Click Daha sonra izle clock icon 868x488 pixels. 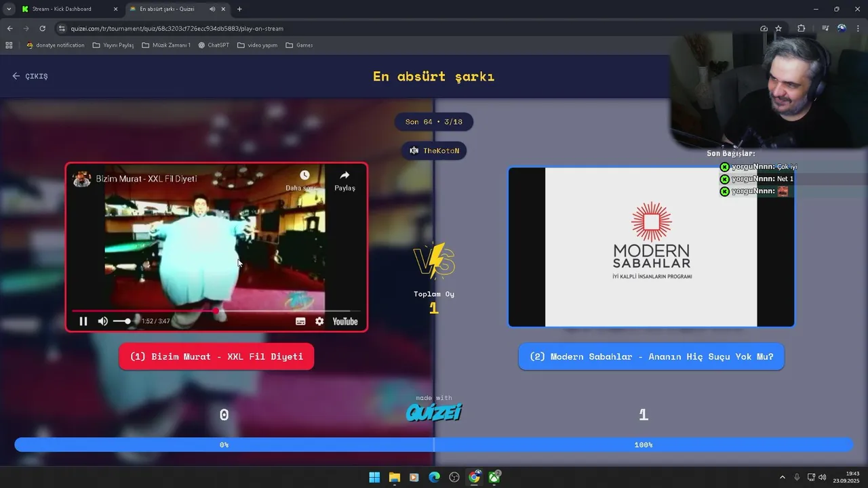point(304,176)
